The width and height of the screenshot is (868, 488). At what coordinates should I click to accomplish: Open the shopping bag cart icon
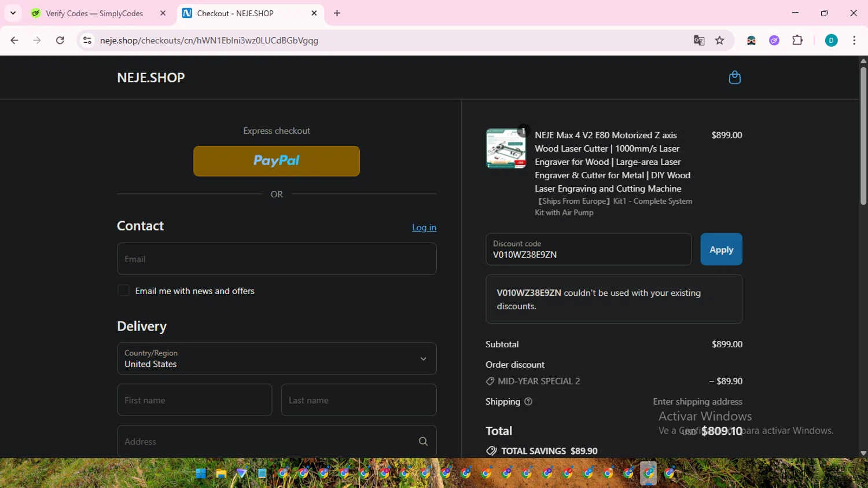pyautogui.click(x=734, y=78)
